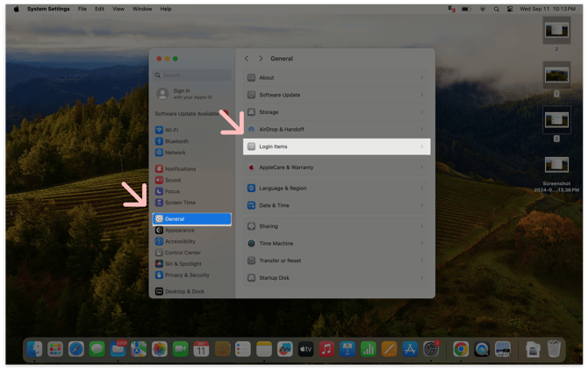The width and height of the screenshot is (588, 371).
Task: Open Apple TV from the Dock
Action: point(305,349)
